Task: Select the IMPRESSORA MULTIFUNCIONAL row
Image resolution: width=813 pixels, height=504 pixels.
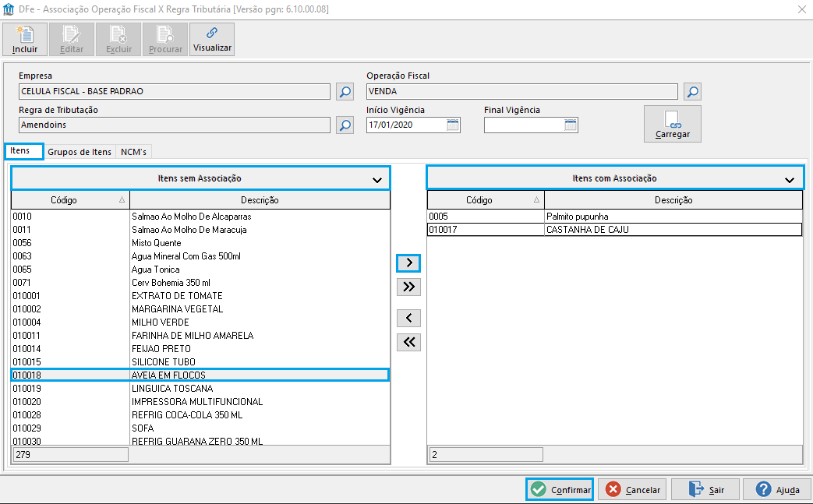Action: [x=200, y=402]
